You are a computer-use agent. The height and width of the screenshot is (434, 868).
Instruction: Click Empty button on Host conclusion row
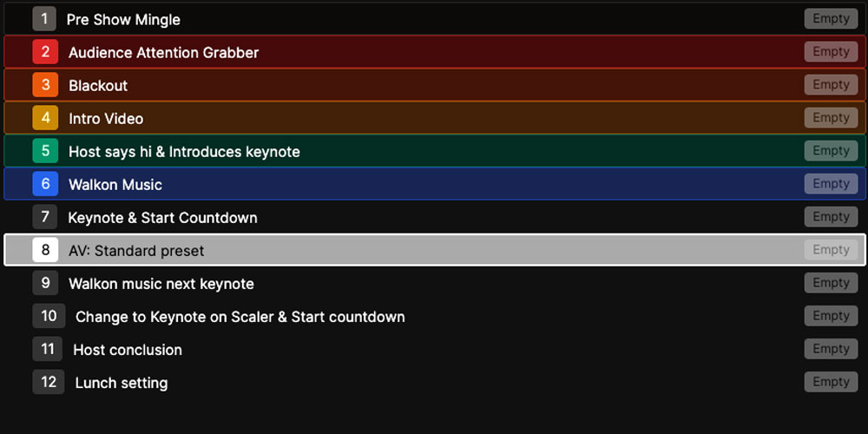click(831, 349)
